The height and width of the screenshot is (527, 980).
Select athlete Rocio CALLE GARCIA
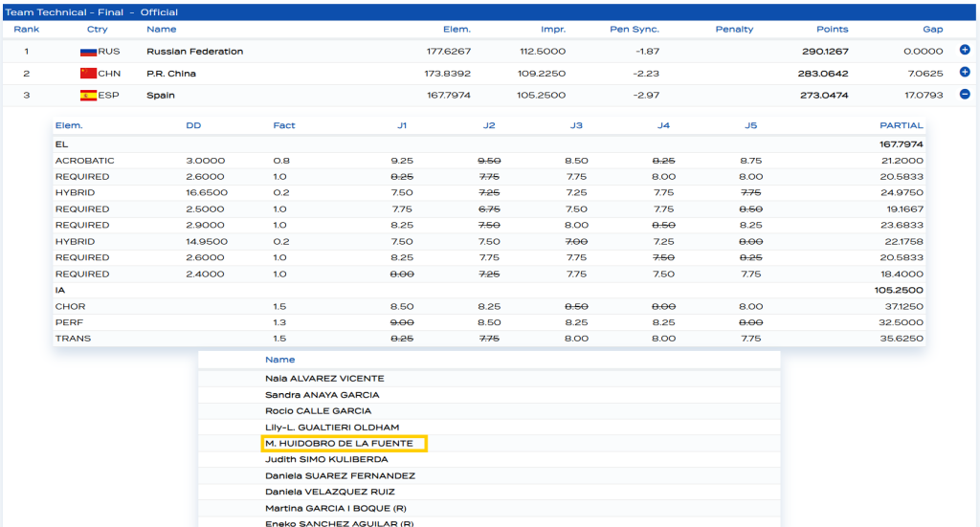(318, 411)
